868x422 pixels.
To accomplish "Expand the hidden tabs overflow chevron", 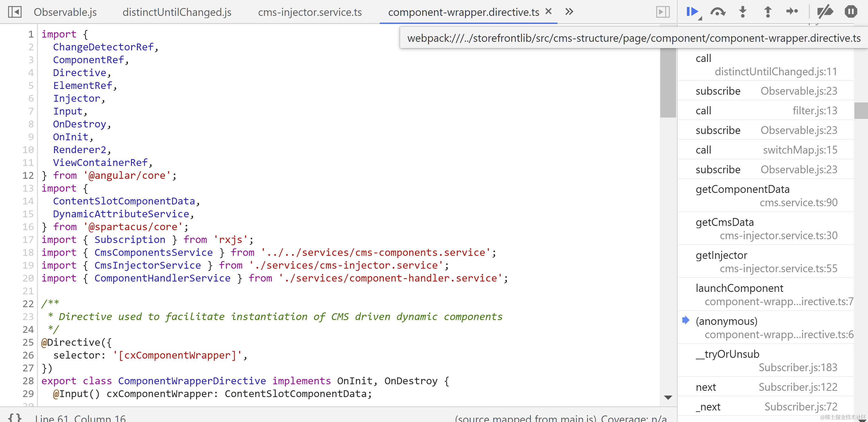I will coord(569,12).
